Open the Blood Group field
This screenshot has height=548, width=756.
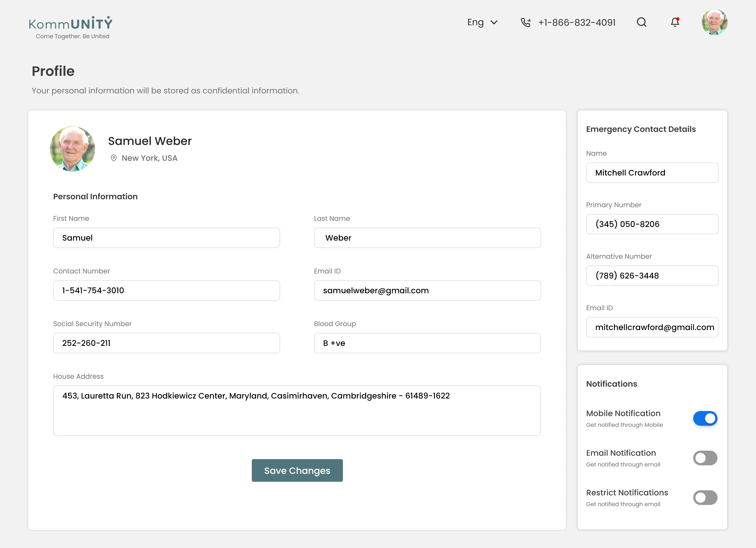click(427, 343)
